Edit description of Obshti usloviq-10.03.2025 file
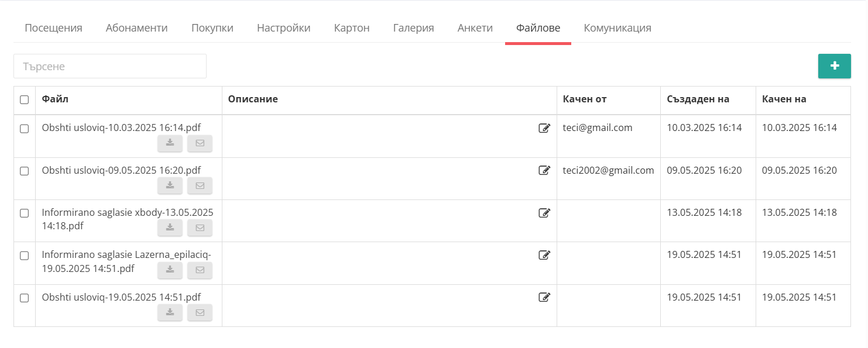Viewport: 868px width, 348px height. pos(544,128)
